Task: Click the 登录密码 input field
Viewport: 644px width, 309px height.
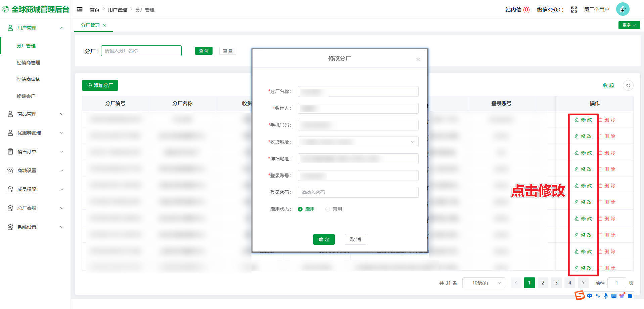Action: (358, 192)
